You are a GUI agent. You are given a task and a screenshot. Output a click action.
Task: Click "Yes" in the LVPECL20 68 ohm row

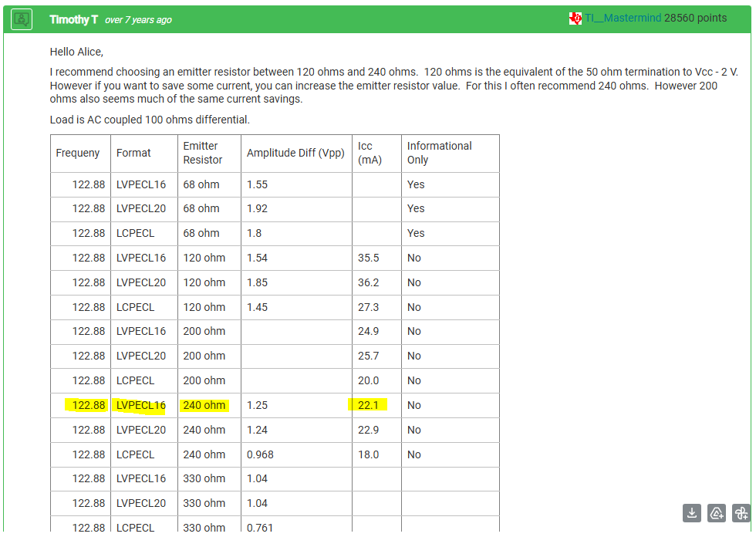click(x=416, y=209)
